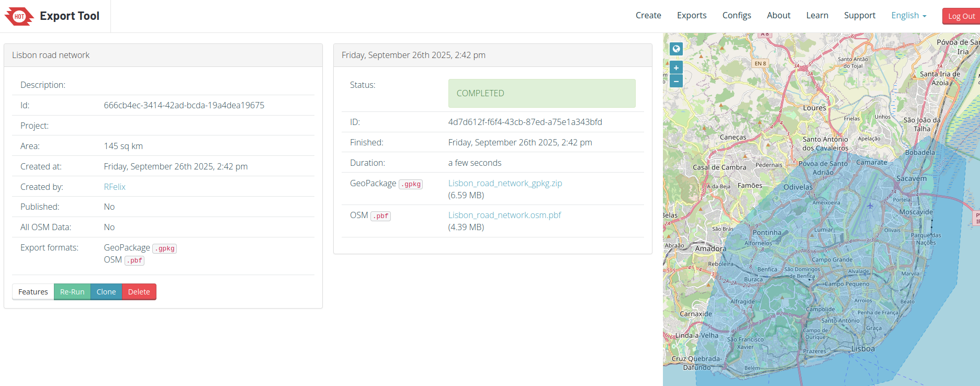
Task: Download Lisbon_road_network_gpkg.zip file
Action: (x=505, y=183)
